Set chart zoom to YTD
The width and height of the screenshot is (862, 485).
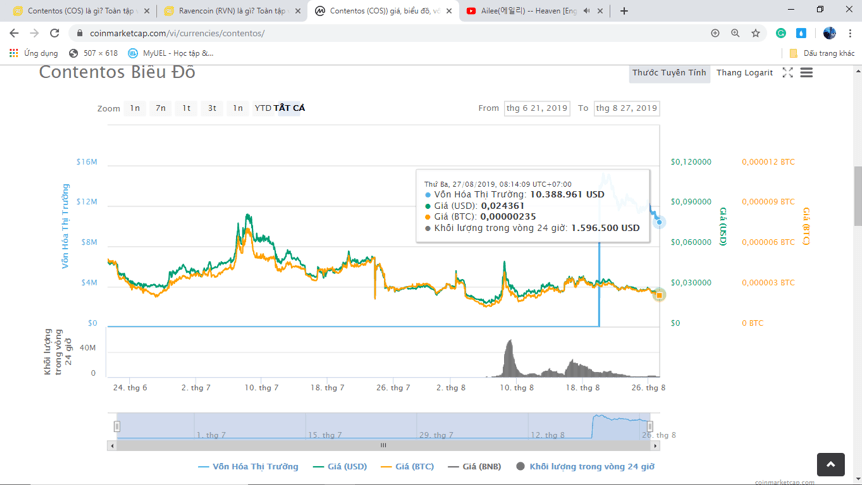point(263,108)
